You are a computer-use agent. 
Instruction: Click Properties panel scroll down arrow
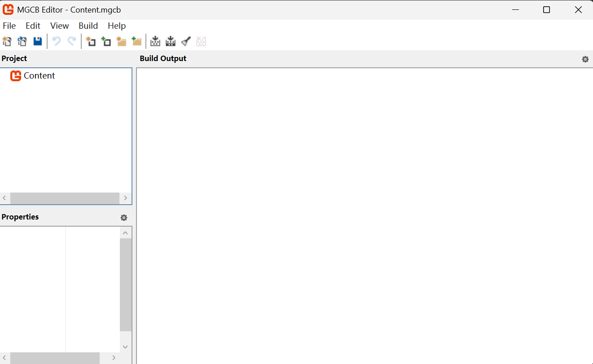click(x=125, y=346)
